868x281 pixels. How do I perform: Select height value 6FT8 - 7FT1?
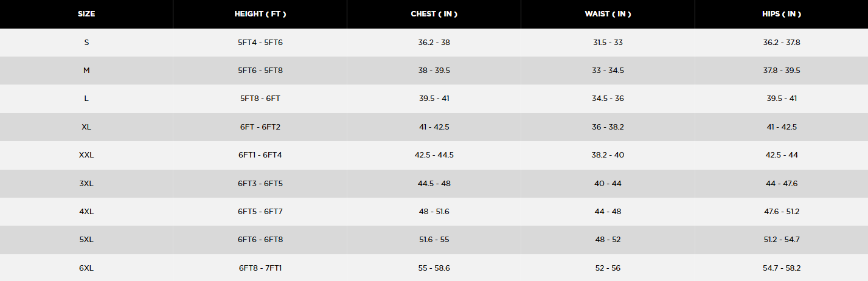tap(260, 268)
